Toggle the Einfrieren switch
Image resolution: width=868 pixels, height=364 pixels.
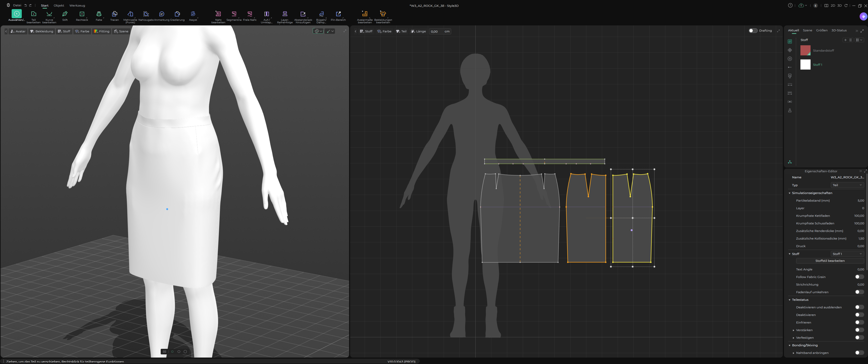pos(859,322)
